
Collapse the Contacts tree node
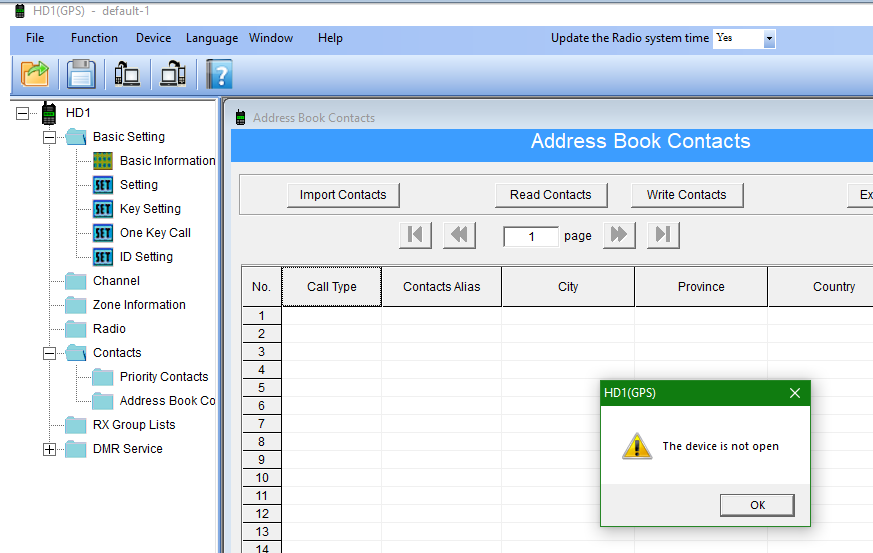pyautogui.click(x=49, y=353)
